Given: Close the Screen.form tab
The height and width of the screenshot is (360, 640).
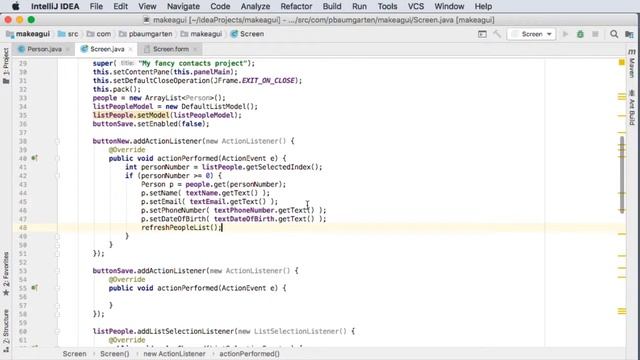Looking at the screenshot, I should point(195,49).
